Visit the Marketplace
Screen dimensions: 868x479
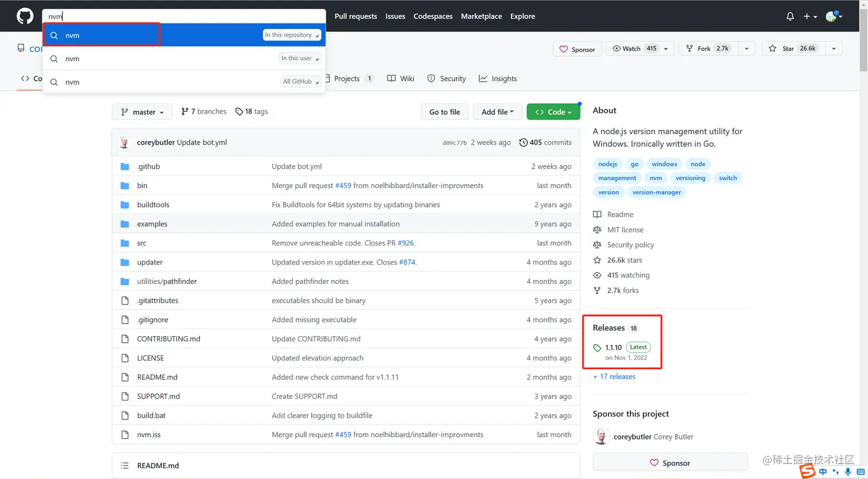(481, 16)
